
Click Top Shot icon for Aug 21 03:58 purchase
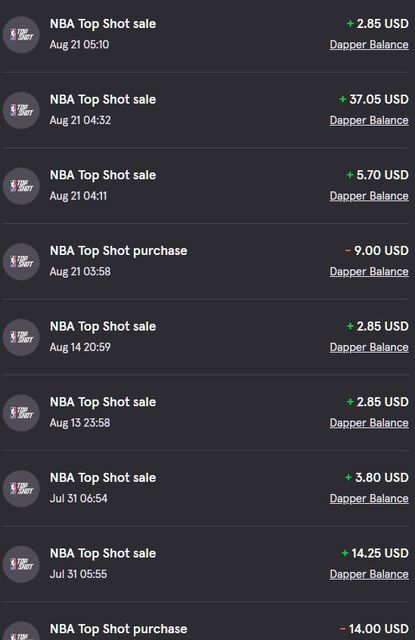coord(21,262)
